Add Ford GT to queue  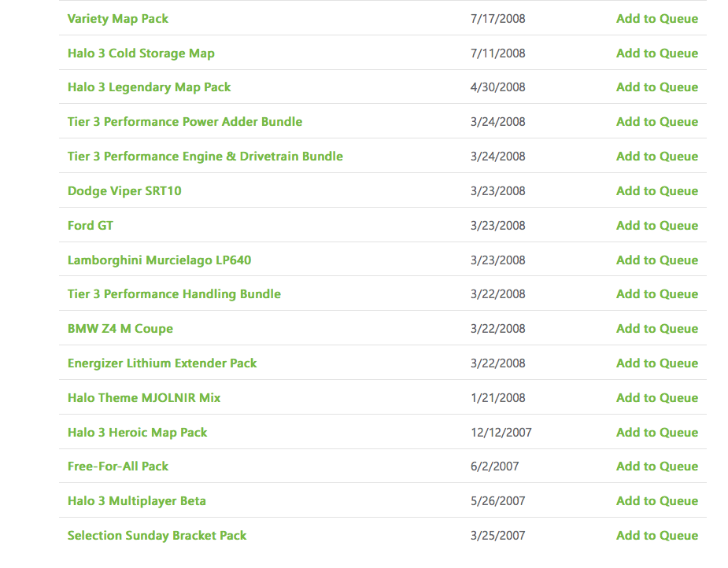click(x=657, y=226)
